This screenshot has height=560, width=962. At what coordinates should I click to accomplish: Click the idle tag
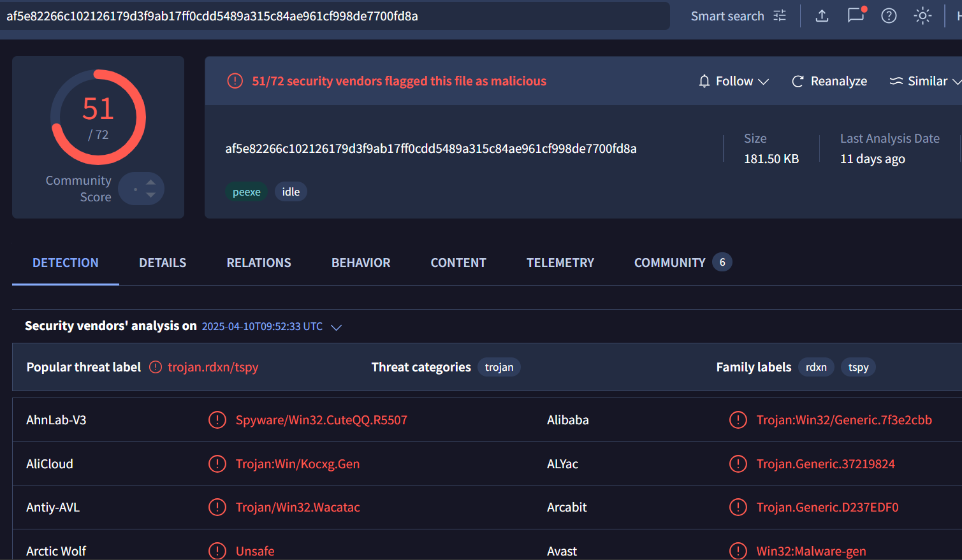291,192
